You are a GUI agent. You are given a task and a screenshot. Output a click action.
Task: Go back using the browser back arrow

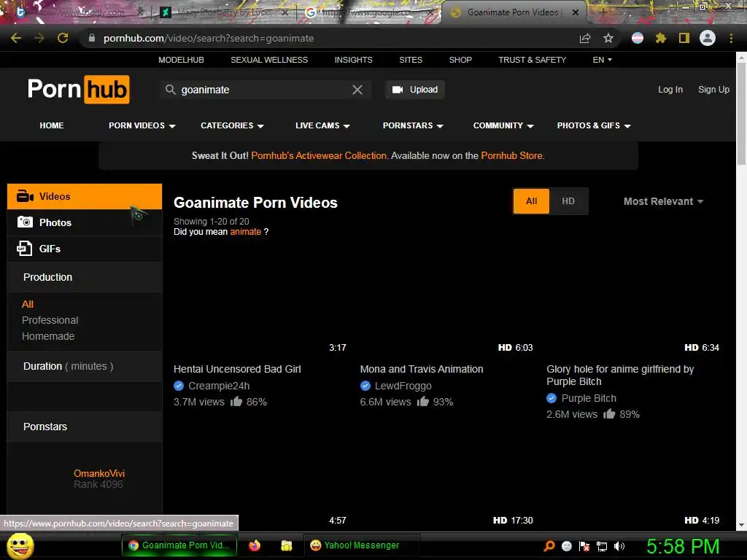(16, 38)
